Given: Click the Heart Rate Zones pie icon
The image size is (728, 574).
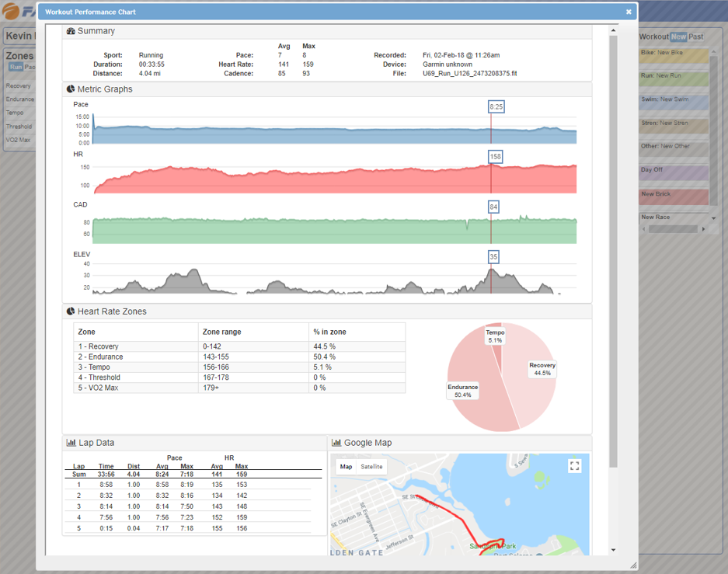Looking at the screenshot, I should 71,311.
